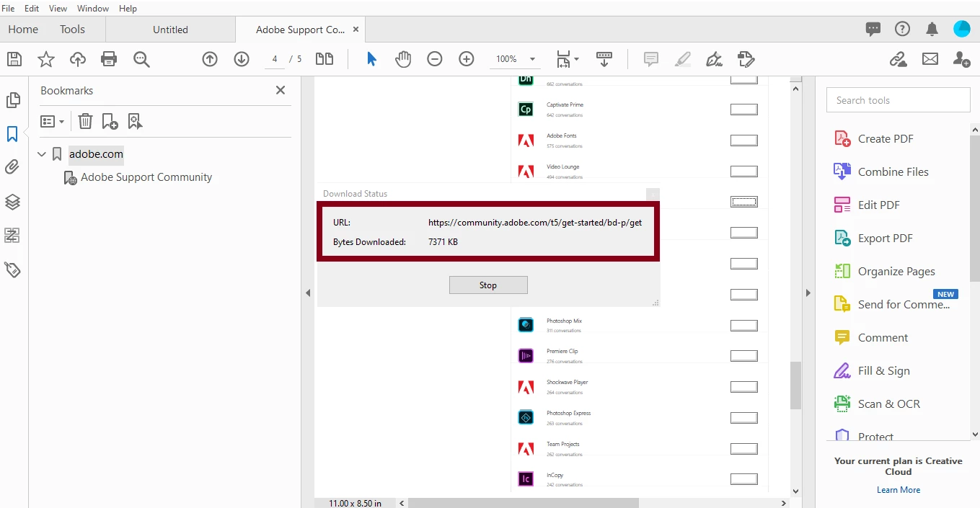This screenshot has width=980, height=508.
Task: Open the notifications bell icon
Action: point(932,29)
